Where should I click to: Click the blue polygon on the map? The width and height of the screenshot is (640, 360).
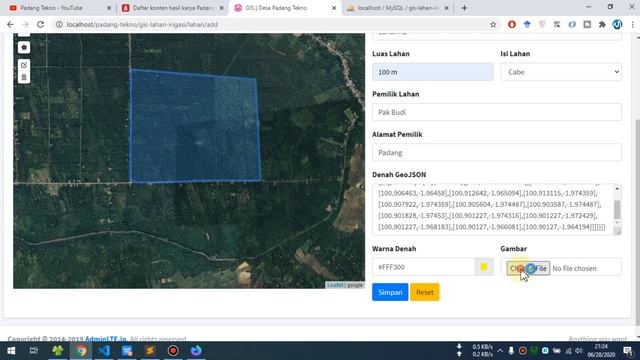(x=195, y=127)
